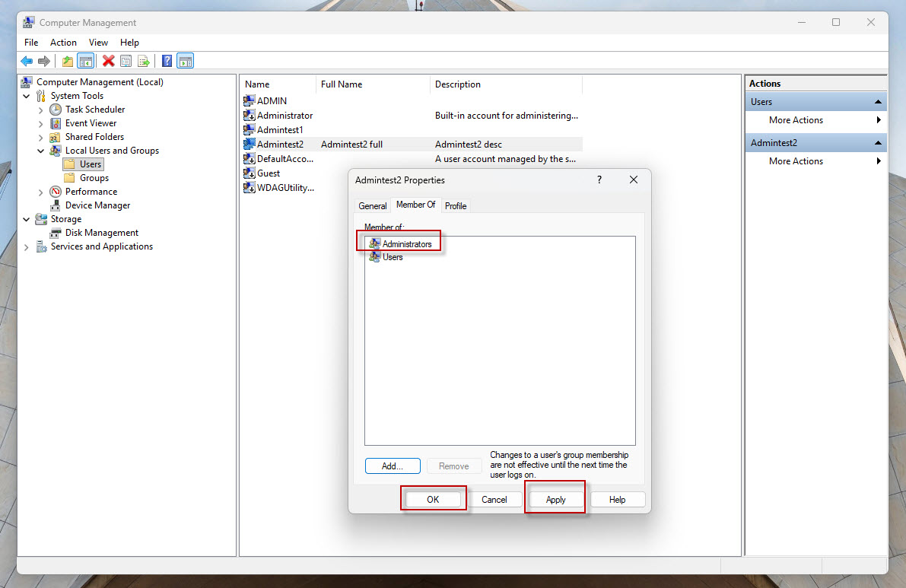Expand the Performance node
906x588 pixels.
pos(40,192)
